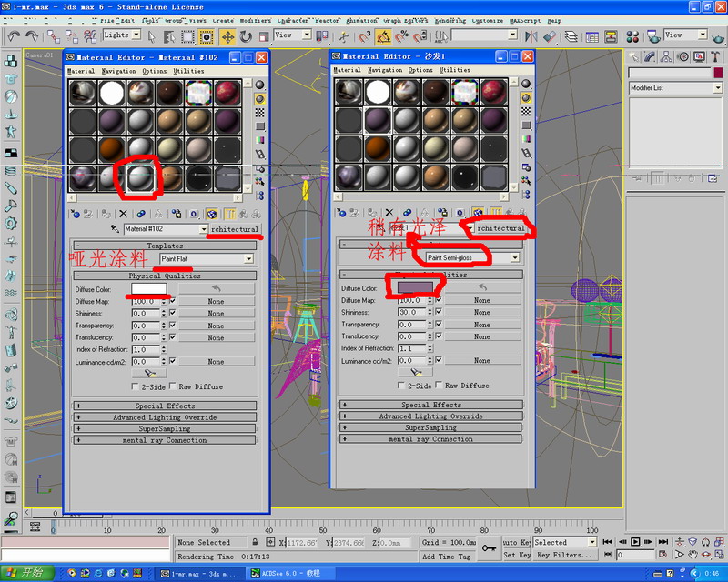Toggle Diffuse Map checkbox in left editor
This screenshot has height=582, width=728.
tap(173, 301)
